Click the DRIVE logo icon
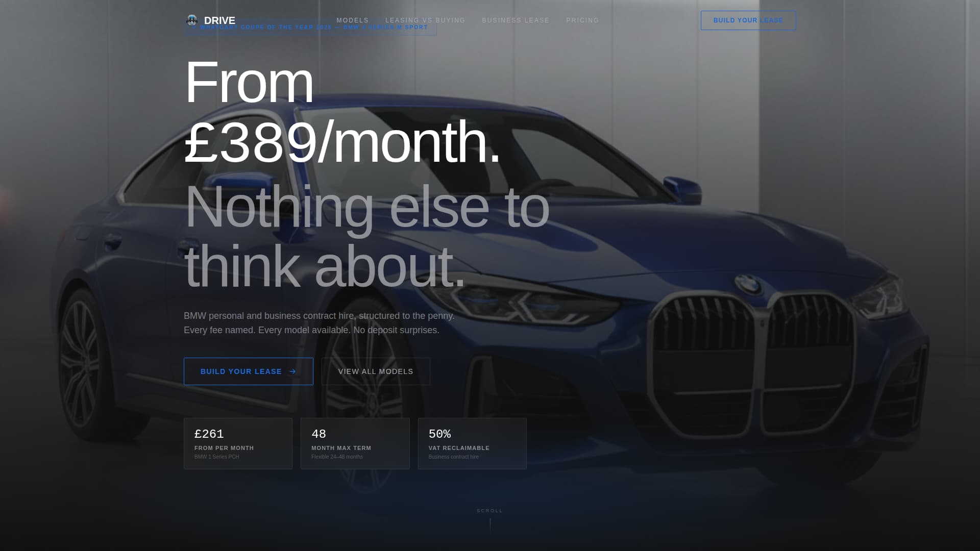 (x=192, y=20)
